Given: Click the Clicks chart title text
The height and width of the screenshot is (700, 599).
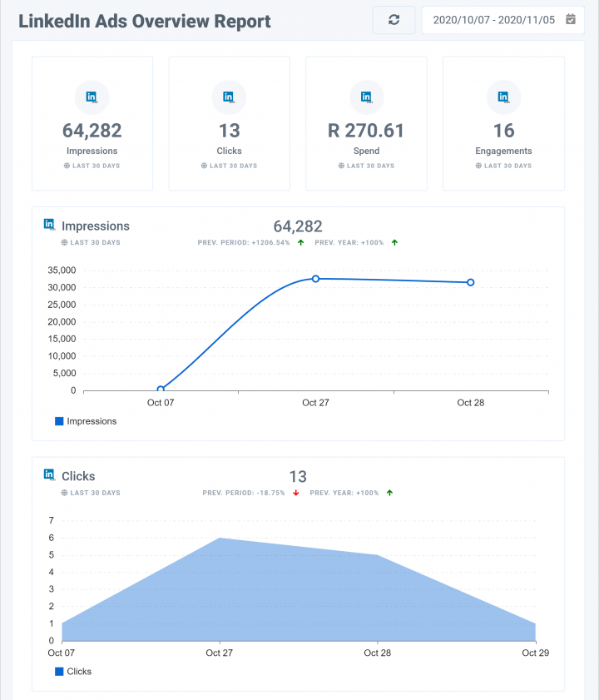Looking at the screenshot, I should pos(78,476).
